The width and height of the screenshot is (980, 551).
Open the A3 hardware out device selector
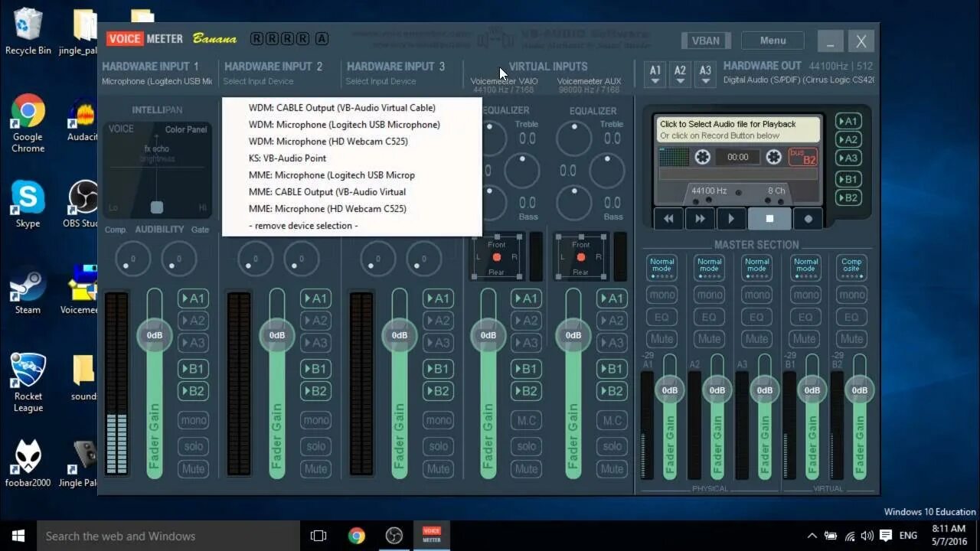point(705,73)
